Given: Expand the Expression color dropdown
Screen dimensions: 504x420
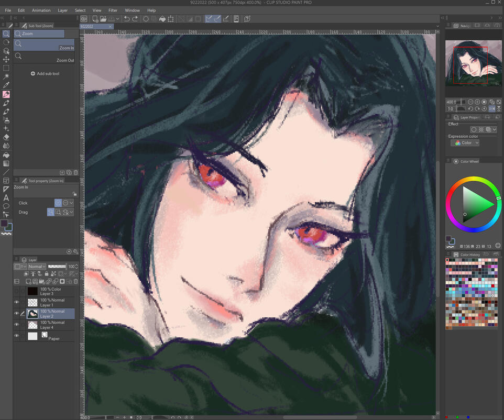Looking at the screenshot, I should [465, 143].
